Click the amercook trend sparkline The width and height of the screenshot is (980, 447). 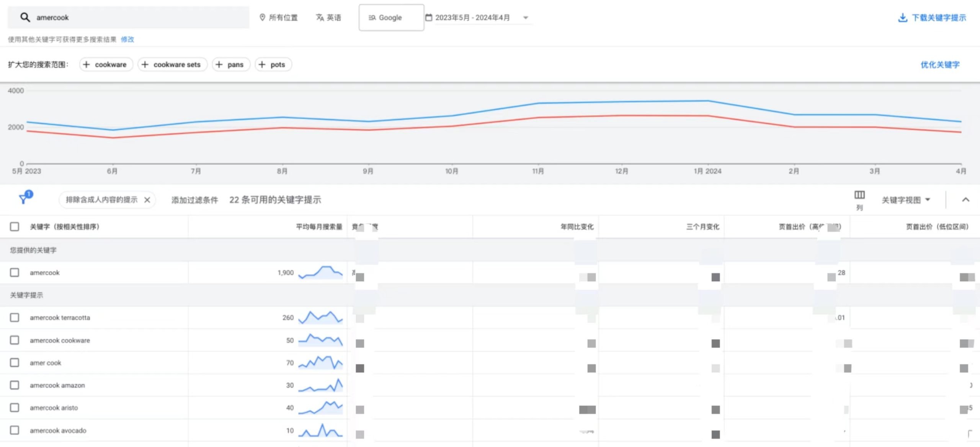pyautogui.click(x=320, y=272)
